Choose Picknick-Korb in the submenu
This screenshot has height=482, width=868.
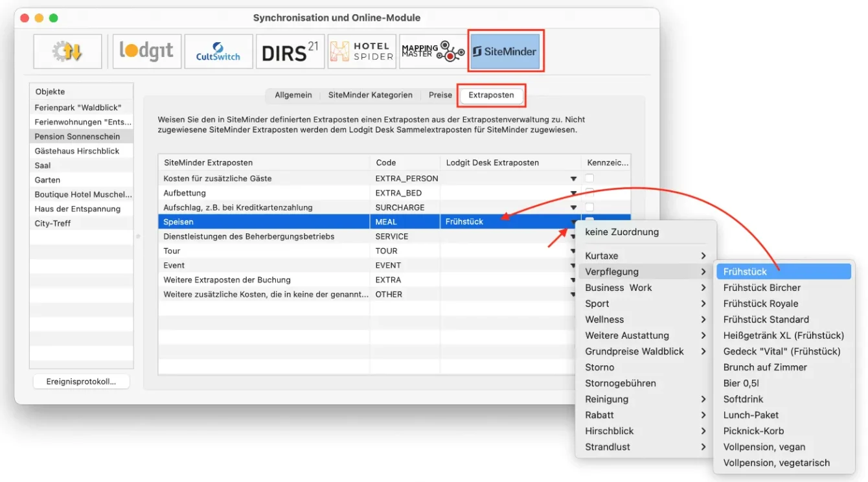click(784, 431)
